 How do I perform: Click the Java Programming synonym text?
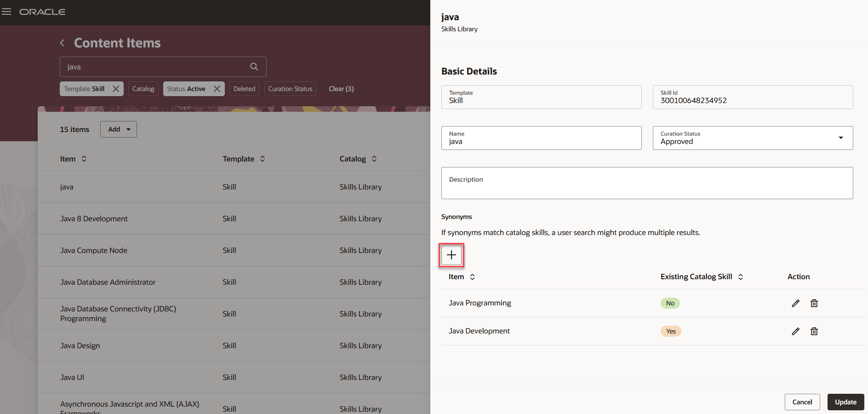coord(480,303)
